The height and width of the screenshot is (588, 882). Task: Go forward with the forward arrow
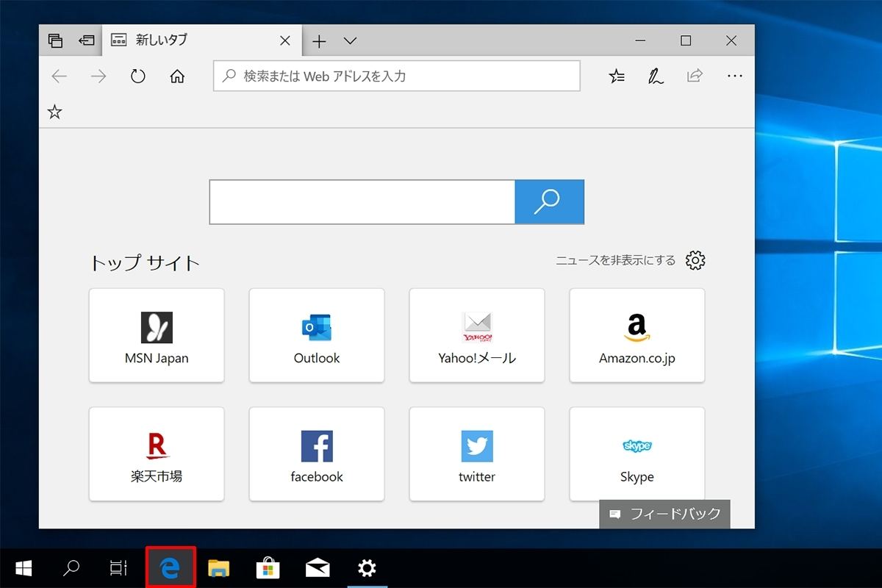[98, 76]
